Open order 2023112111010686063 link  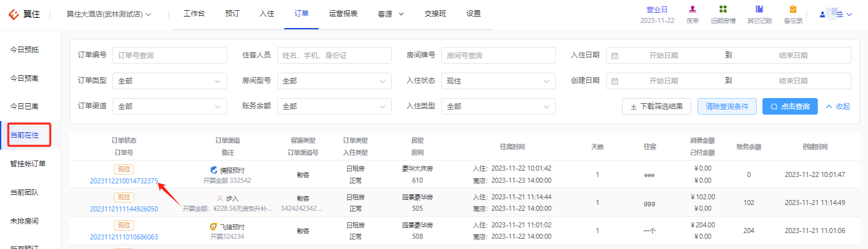(124, 237)
